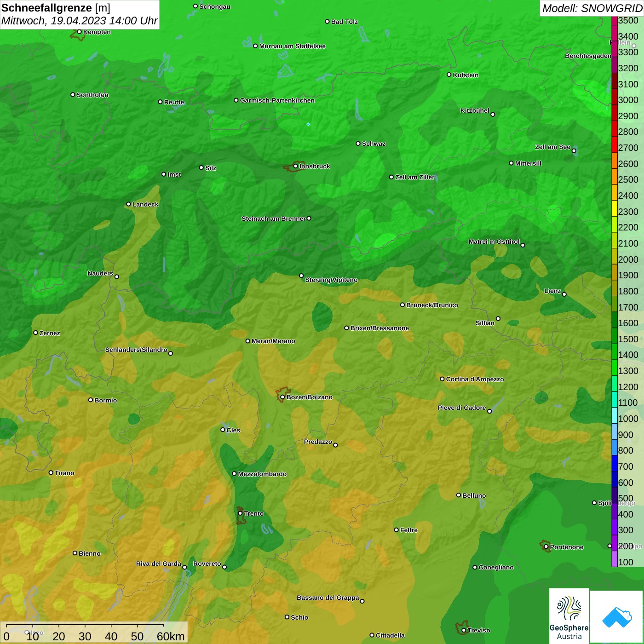Select the Bad Tölz marker dot

[328, 22]
